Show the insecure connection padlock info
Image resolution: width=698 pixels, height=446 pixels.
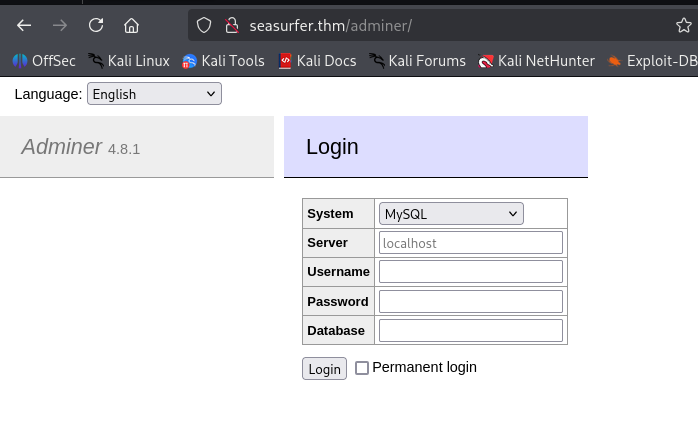[231, 25]
